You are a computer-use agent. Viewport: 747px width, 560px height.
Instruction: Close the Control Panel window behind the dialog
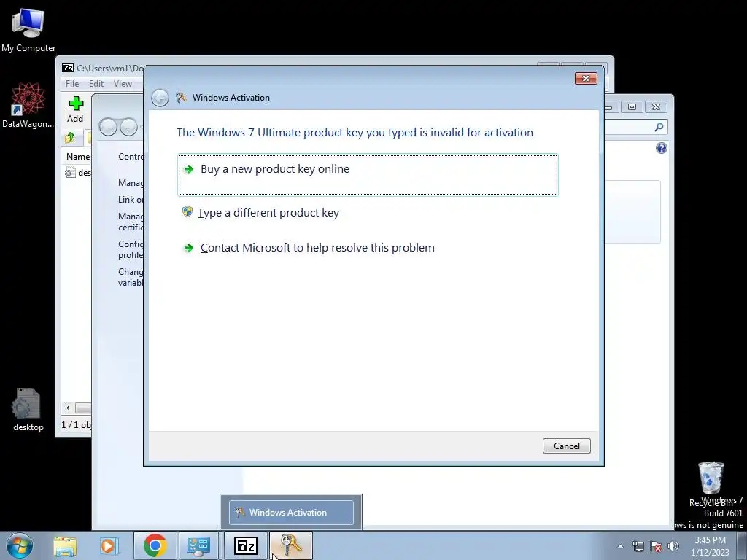click(x=656, y=106)
